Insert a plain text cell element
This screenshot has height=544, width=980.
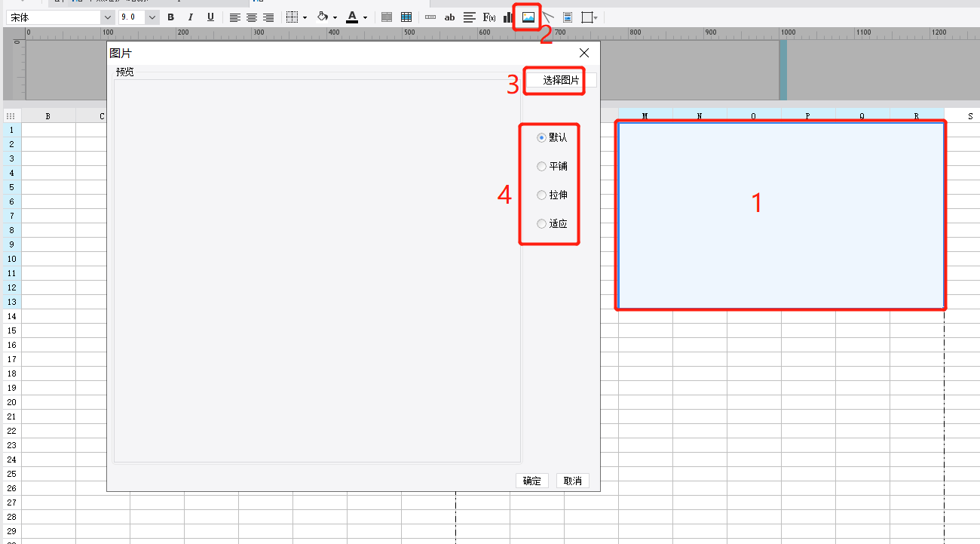click(x=430, y=17)
